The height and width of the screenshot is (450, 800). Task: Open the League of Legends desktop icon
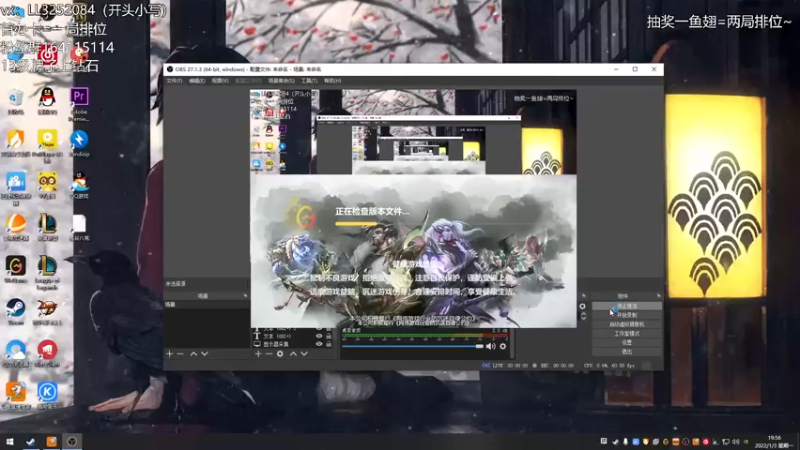[47, 273]
